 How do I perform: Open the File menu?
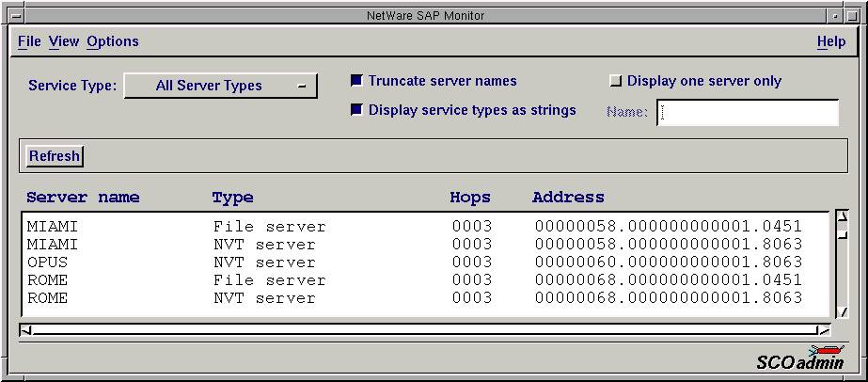29,41
